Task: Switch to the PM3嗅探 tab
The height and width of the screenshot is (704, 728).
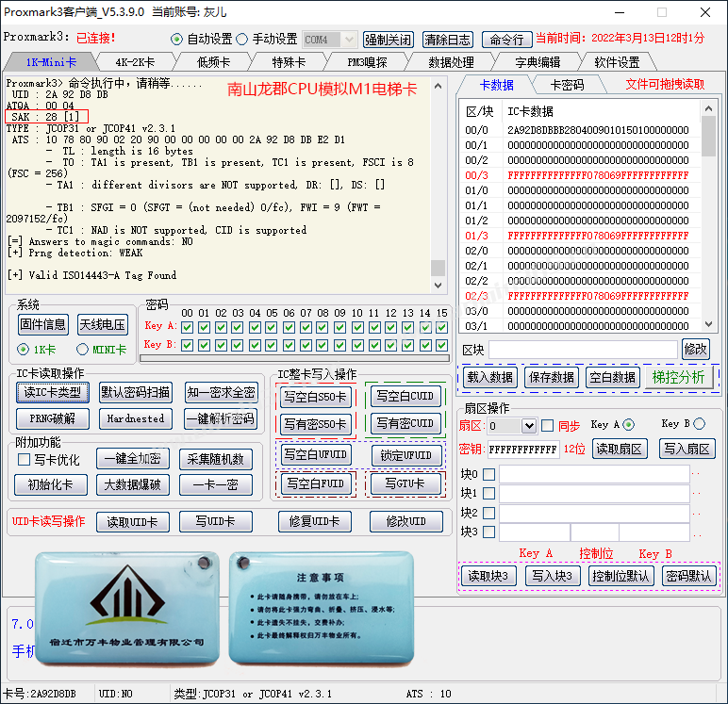Action: [x=367, y=62]
